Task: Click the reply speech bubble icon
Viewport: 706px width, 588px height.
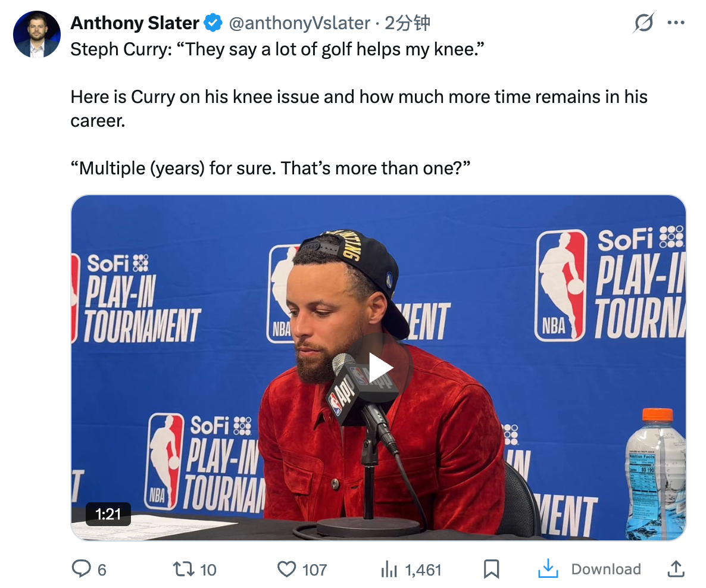Action: tap(80, 570)
